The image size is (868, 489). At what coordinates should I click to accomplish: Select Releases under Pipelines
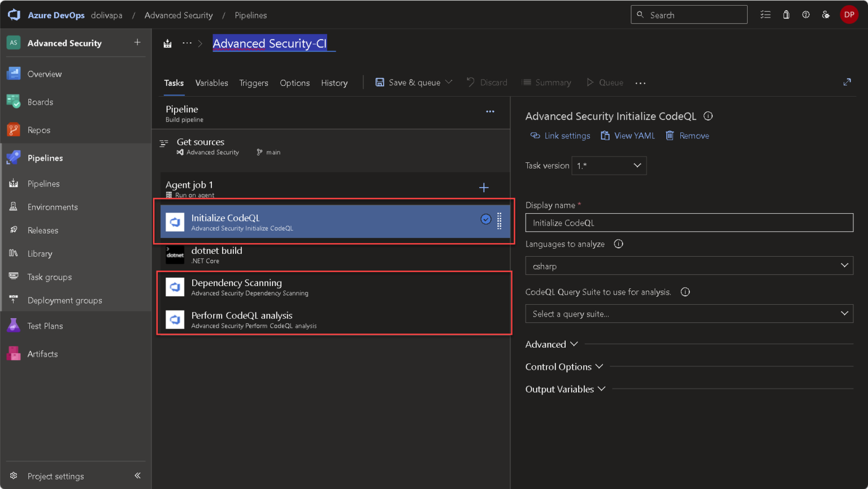coord(44,230)
